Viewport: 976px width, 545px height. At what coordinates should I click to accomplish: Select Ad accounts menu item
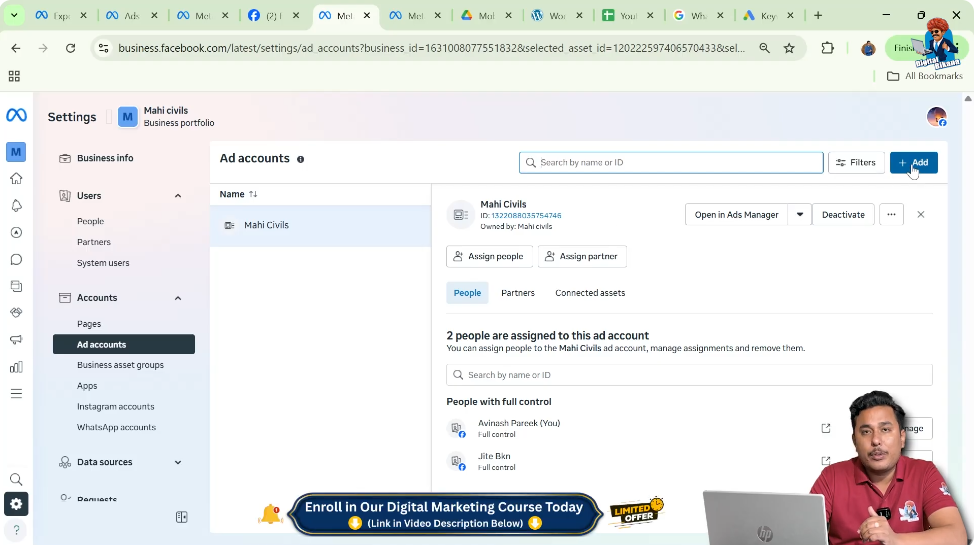point(124,345)
